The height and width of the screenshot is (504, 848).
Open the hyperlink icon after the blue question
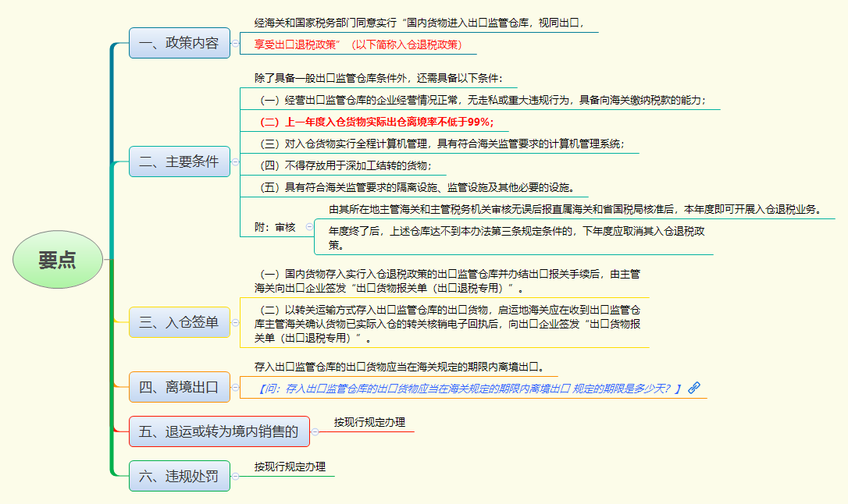(694, 388)
